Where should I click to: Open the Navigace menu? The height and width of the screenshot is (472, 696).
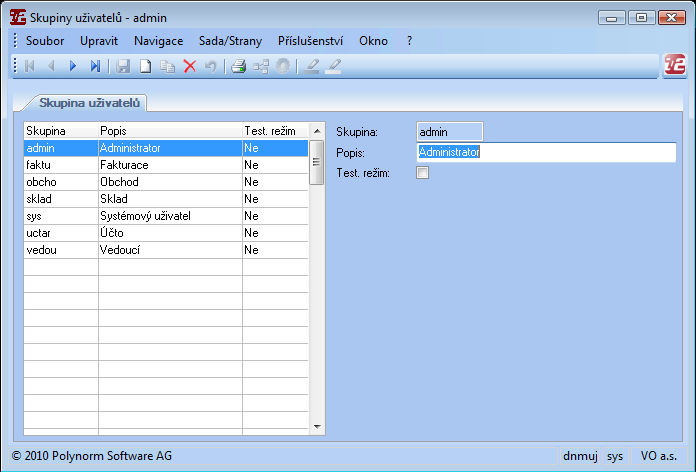click(x=158, y=41)
